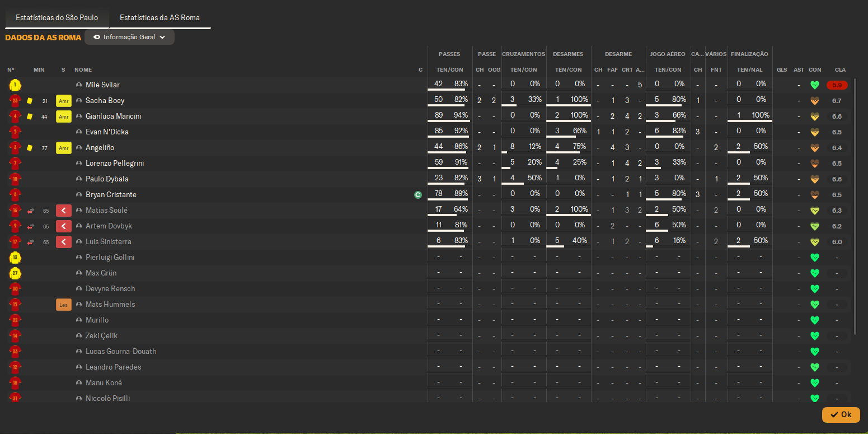Click Sacha Boey's orange condition heart icon

tap(815, 101)
